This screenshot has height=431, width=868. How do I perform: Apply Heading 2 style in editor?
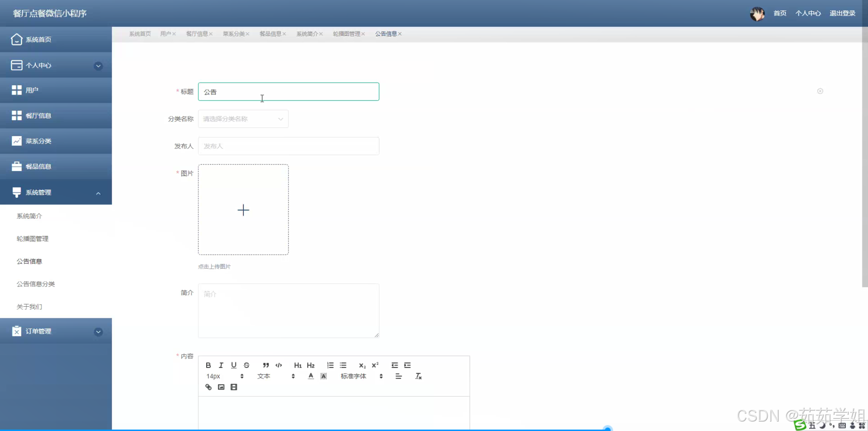tap(311, 365)
